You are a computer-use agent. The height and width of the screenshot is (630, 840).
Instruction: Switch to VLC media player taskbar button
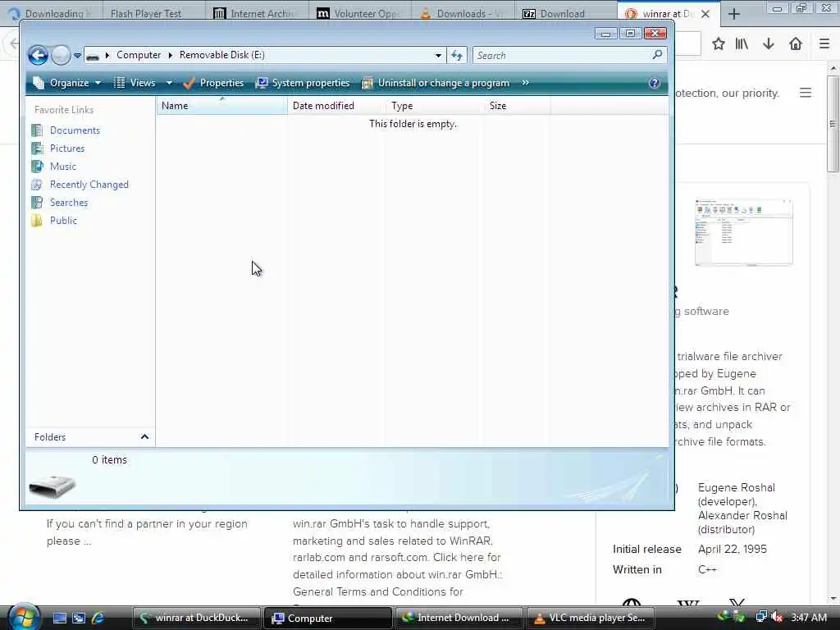(590, 619)
